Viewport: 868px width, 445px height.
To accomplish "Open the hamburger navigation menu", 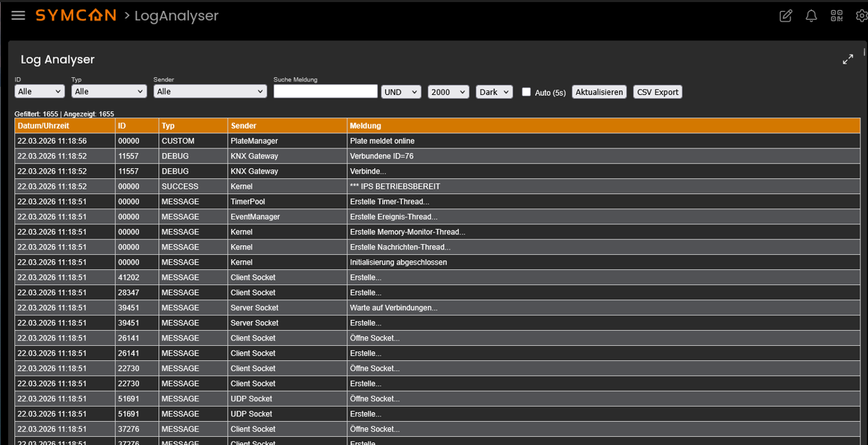I will pos(18,16).
